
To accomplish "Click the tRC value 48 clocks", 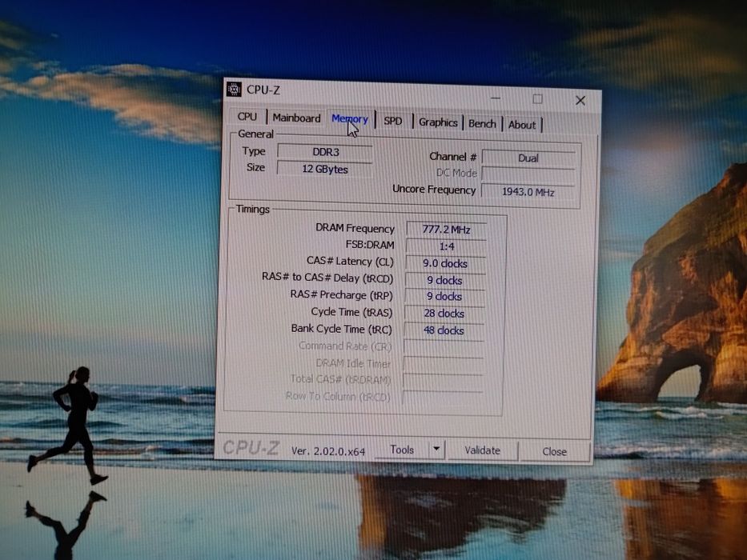I will tap(444, 330).
